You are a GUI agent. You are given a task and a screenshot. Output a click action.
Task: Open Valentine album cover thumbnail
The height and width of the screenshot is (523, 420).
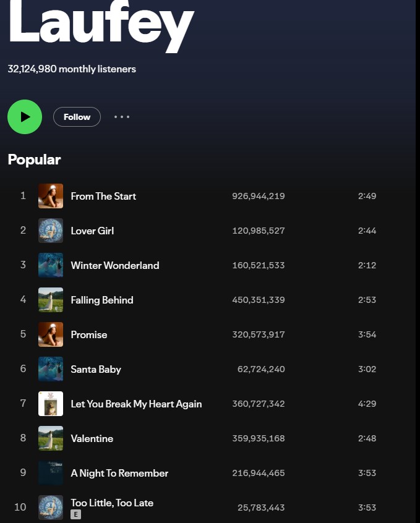(x=51, y=438)
